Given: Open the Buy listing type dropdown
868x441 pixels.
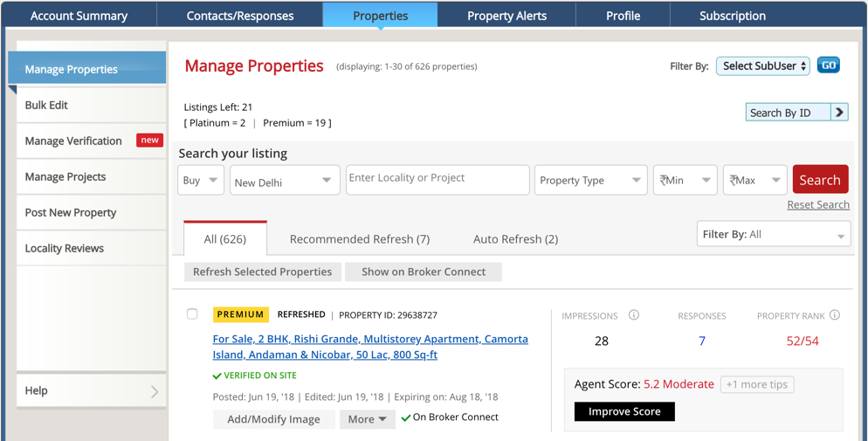Looking at the screenshot, I should tap(201, 180).
